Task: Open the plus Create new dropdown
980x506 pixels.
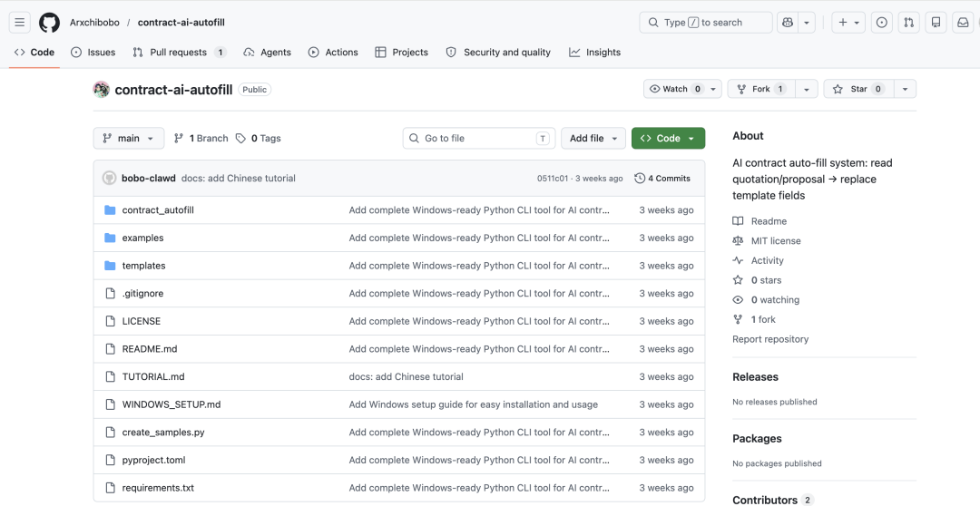Action: point(848,23)
